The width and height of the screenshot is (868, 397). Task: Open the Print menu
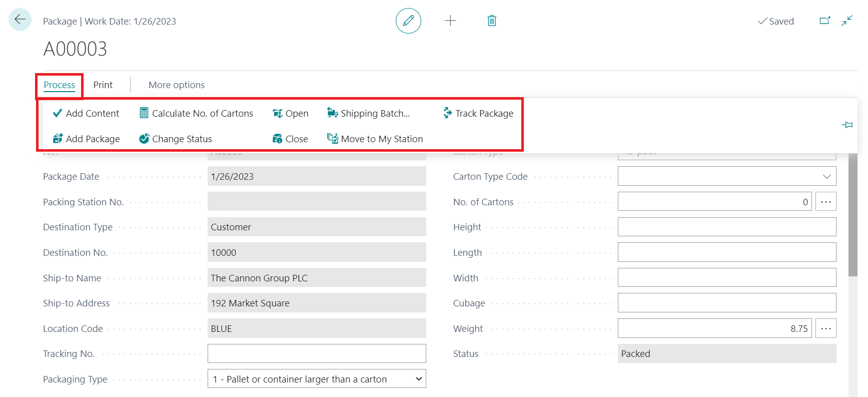[x=103, y=85]
